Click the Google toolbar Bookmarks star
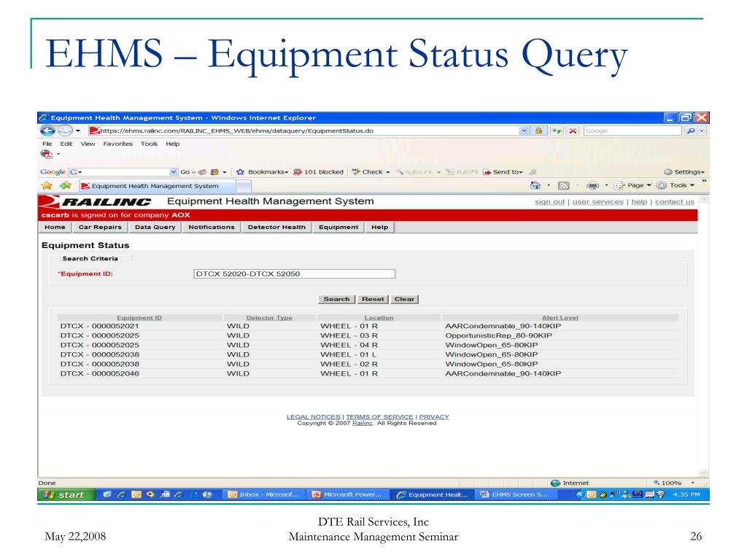 tap(240, 172)
